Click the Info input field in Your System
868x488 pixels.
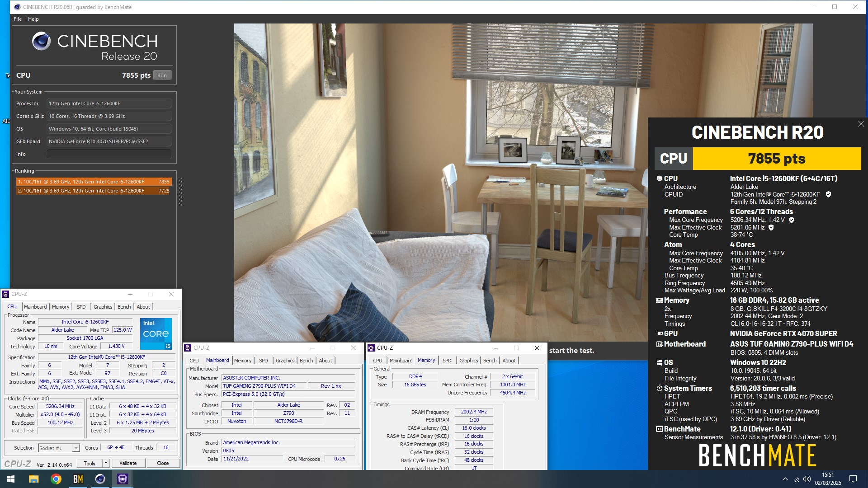click(x=109, y=154)
